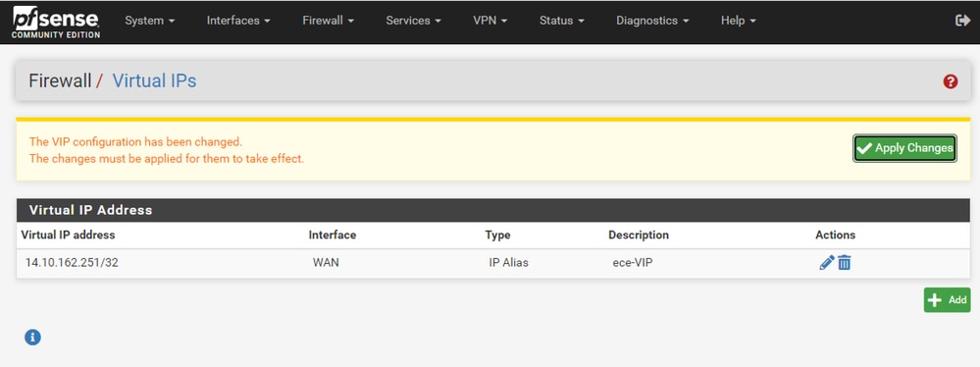The image size is (980, 367).
Task: Click the changes must be applied message
Action: pyautogui.click(x=166, y=159)
